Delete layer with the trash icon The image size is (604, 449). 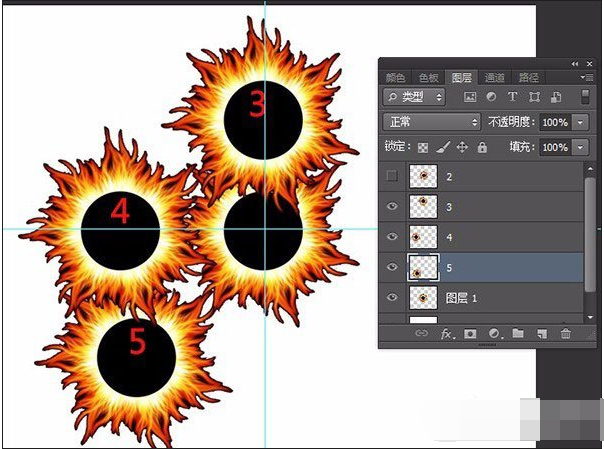click(565, 334)
